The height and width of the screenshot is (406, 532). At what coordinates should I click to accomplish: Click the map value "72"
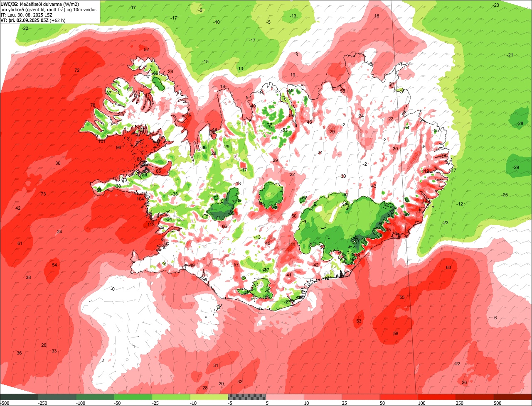pyautogui.click(x=77, y=70)
